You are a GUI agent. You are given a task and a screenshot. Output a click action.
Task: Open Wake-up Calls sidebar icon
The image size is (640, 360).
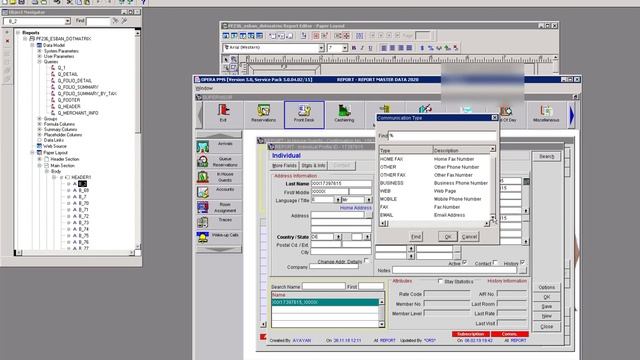203,237
